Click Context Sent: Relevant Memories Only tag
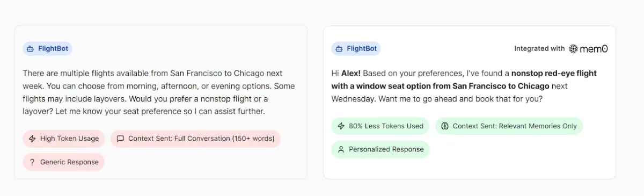This screenshot has height=196, width=644. (x=509, y=126)
